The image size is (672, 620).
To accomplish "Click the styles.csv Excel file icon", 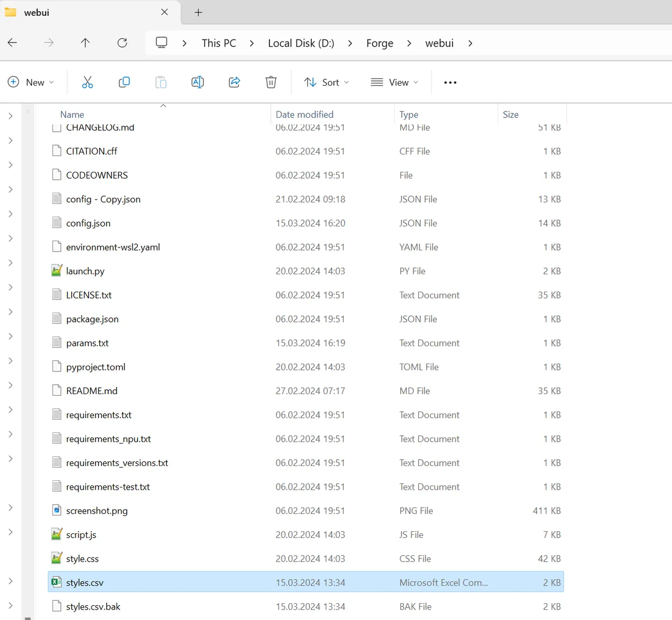I will pyautogui.click(x=57, y=582).
